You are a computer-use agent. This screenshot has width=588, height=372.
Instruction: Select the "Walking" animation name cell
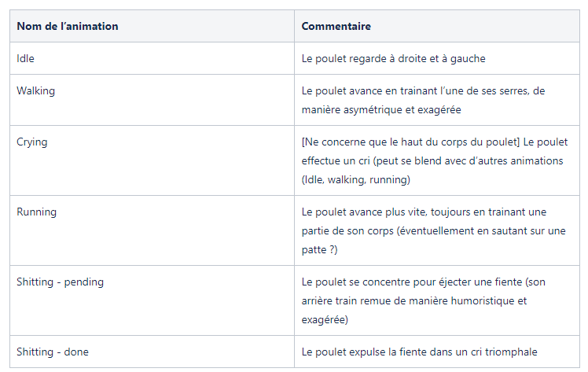(x=36, y=90)
